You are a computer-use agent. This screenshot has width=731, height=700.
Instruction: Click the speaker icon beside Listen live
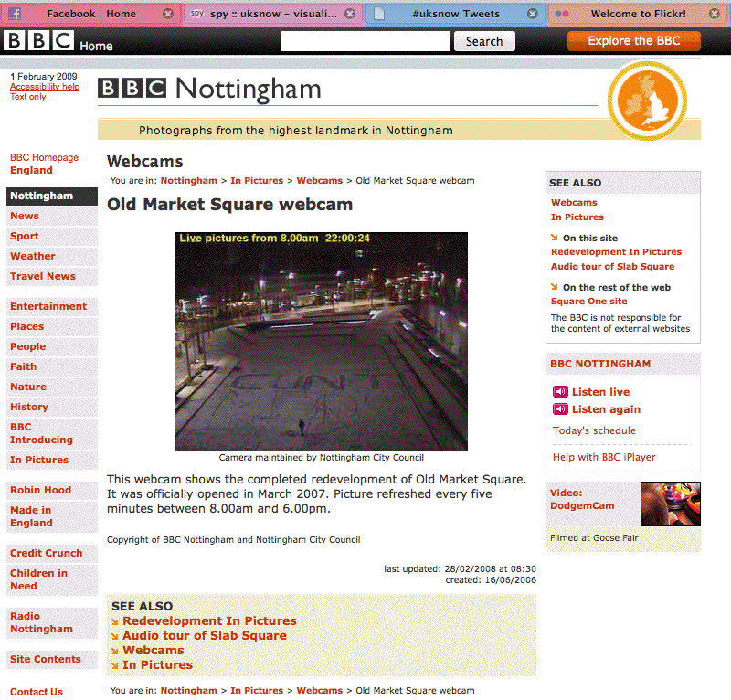(560, 392)
